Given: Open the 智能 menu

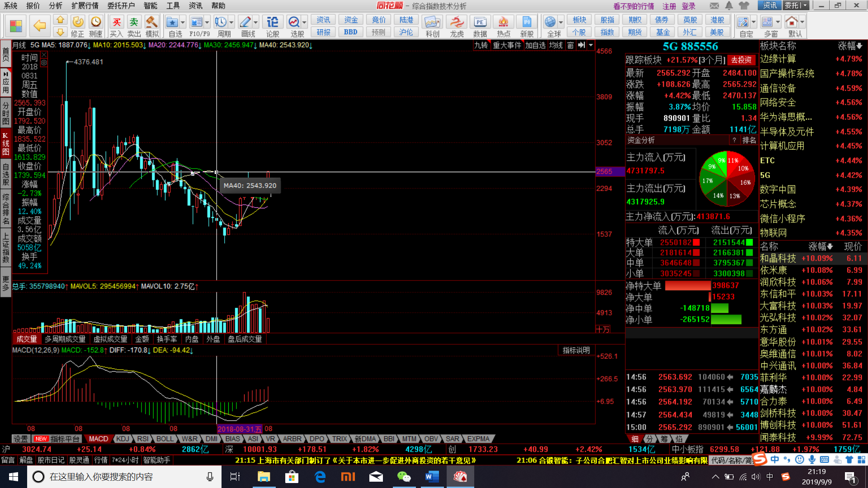Looking at the screenshot, I should point(151,5).
